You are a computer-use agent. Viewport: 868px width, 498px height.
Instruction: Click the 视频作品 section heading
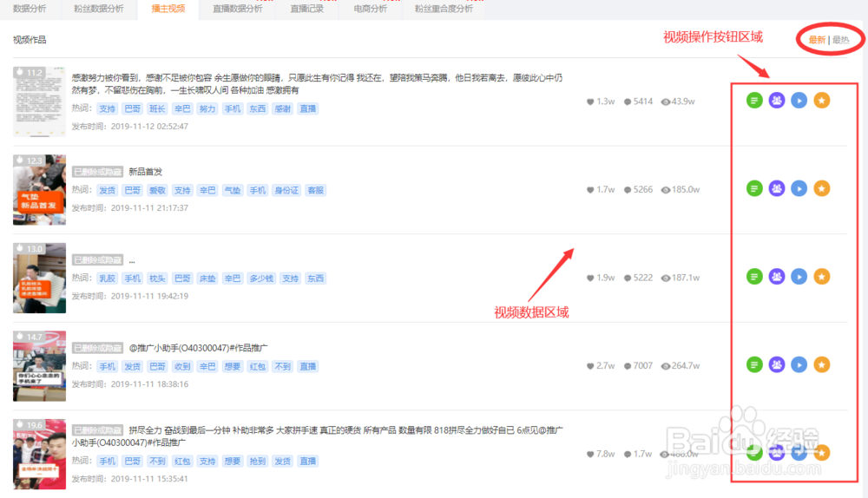pos(30,40)
